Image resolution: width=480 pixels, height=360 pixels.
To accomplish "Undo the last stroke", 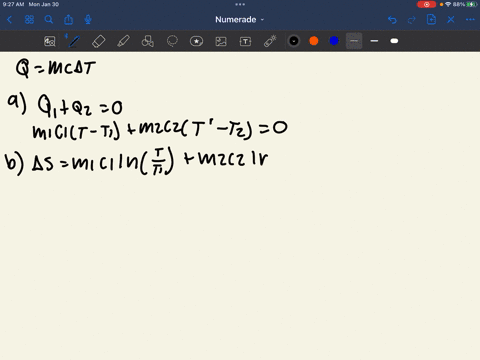I will click(x=392, y=20).
